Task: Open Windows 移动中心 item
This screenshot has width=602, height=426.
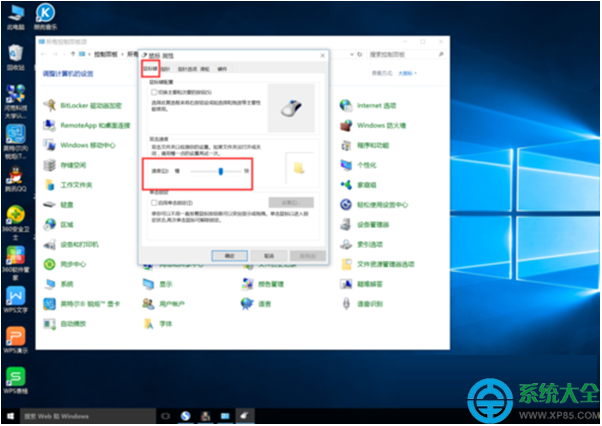Action: pyautogui.click(x=79, y=145)
